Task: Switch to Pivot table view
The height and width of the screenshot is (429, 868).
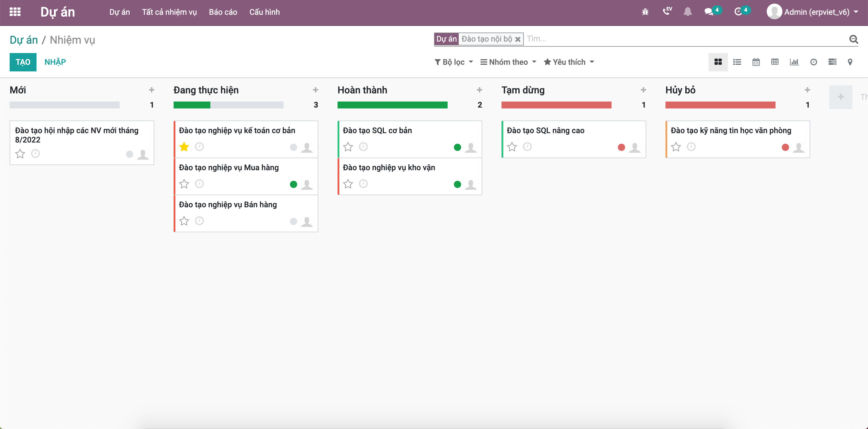Action: click(775, 62)
